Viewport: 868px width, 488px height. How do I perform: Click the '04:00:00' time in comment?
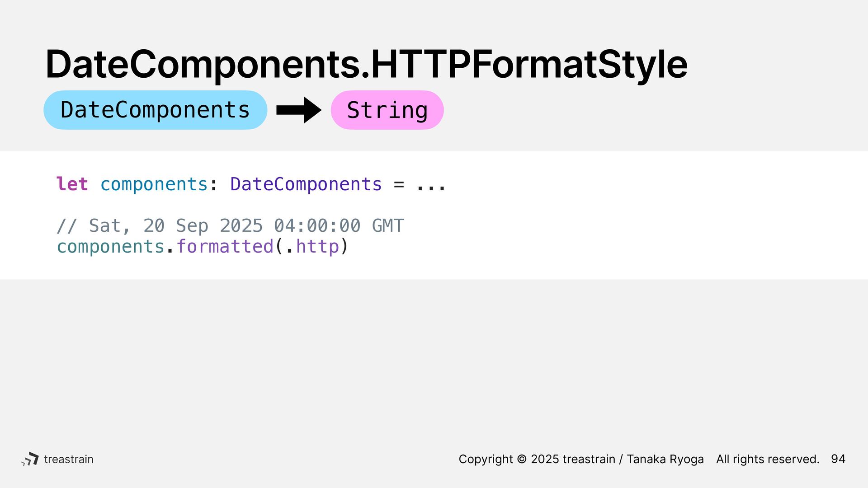317,225
